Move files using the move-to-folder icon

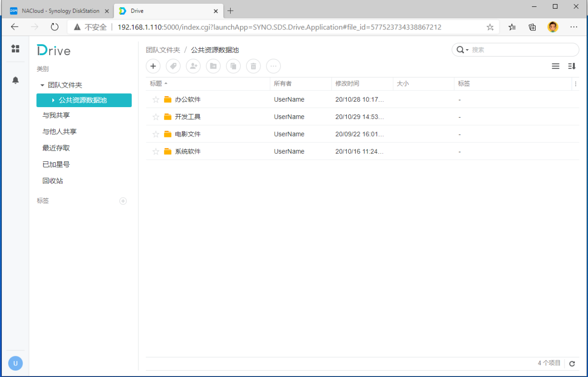coord(213,66)
